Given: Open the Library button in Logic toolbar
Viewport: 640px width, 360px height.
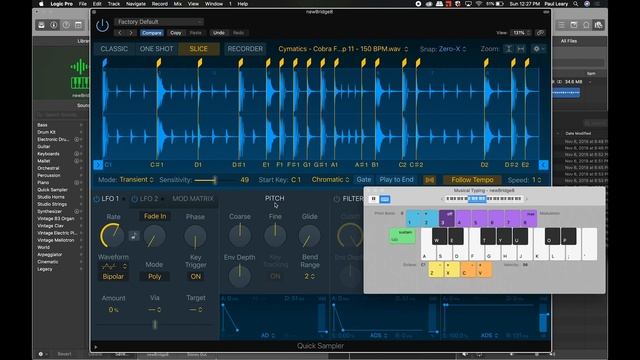Looking at the screenshot, I should (42, 25).
